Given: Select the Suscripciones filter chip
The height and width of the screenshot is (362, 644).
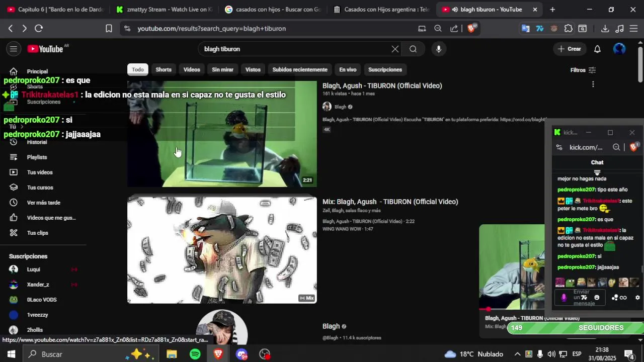Looking at the screenshot, I should tap(385, 69).
